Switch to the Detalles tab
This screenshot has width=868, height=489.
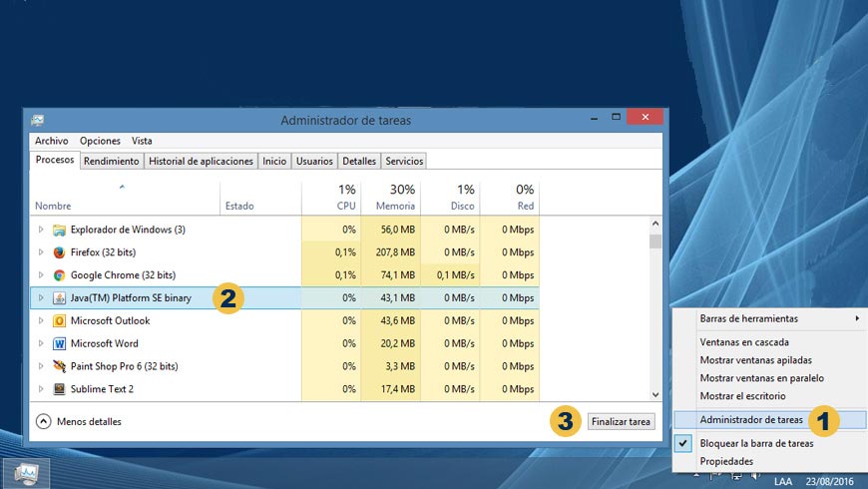click(359, 161)
